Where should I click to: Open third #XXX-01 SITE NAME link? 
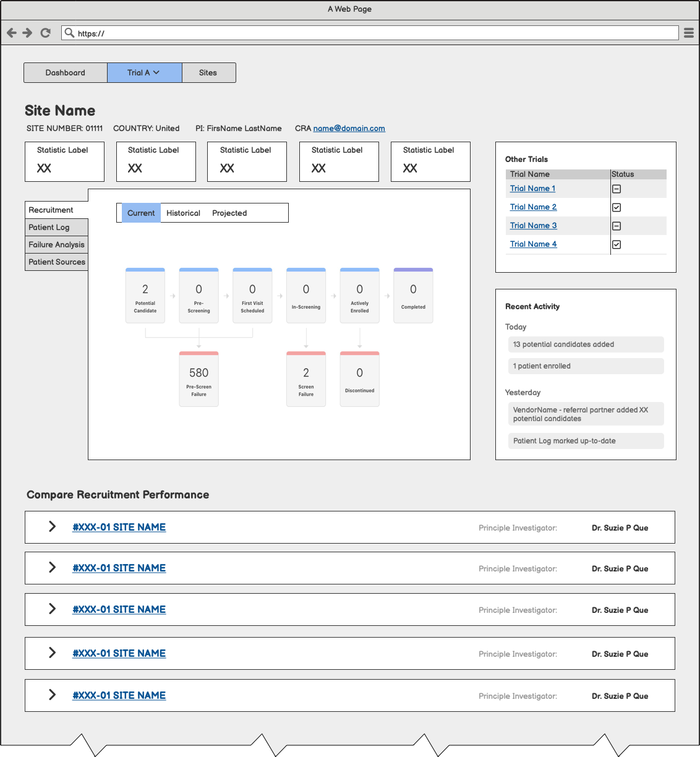coord(119,610)
